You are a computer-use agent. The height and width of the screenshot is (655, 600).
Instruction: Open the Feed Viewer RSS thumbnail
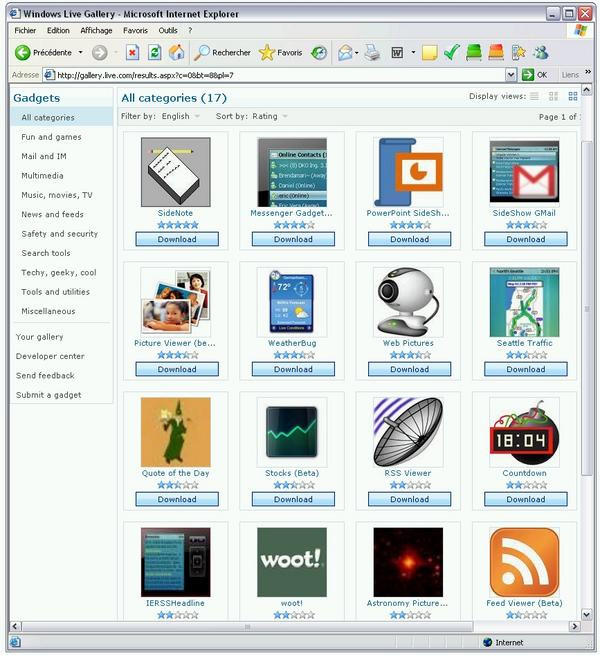point(524,562)
